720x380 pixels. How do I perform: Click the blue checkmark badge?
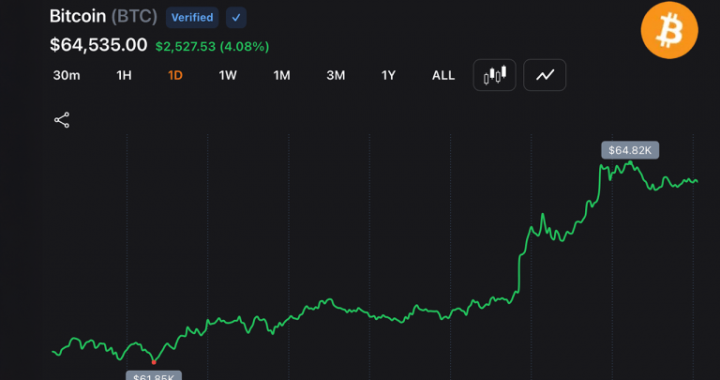coord(236,18)
